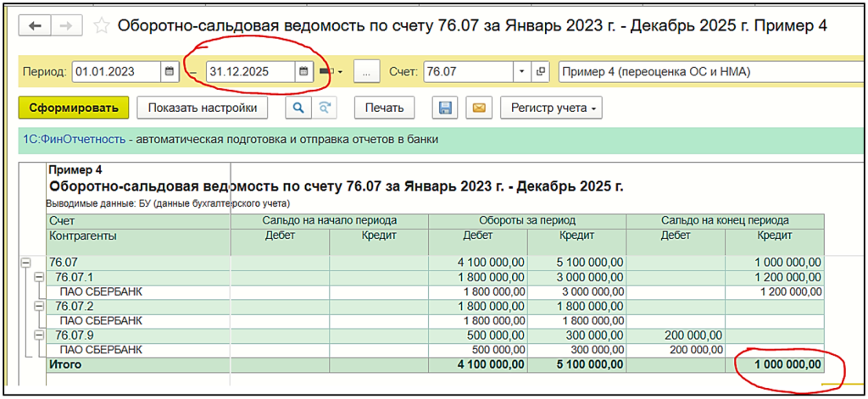Add report to favorites with star icon
Viewport: 868px width, 399px height.
(102, 25)
